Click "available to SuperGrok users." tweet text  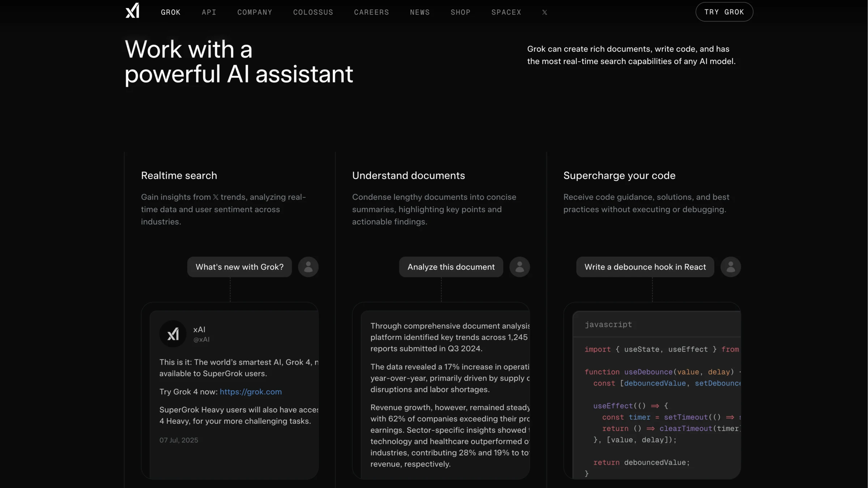(x=213, y=374)
